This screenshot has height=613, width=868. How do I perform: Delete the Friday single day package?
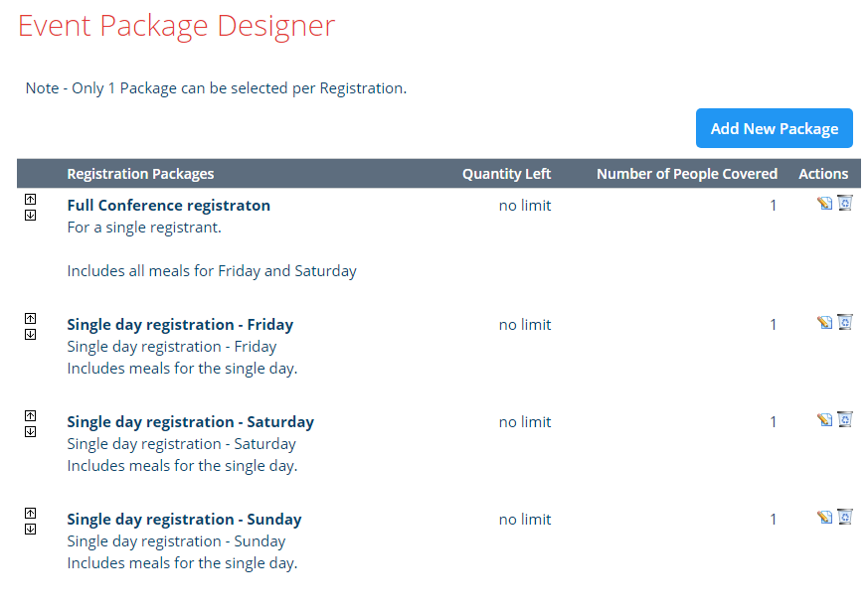click(x=844, y=323)
